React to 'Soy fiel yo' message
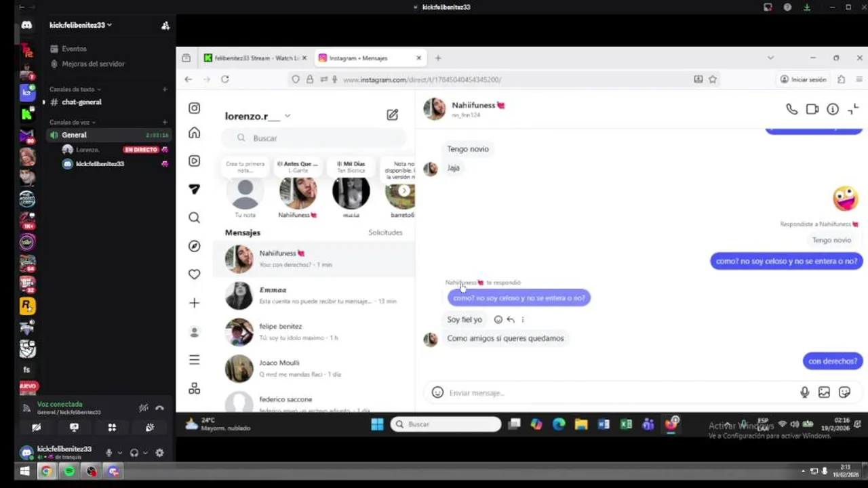868x488 pixels. [498, 320]
